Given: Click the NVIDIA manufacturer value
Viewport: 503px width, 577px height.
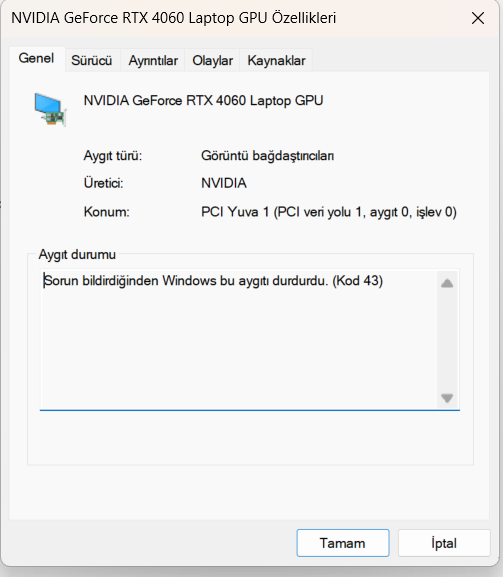Looking at the screenshot, I should click(224, 183).
